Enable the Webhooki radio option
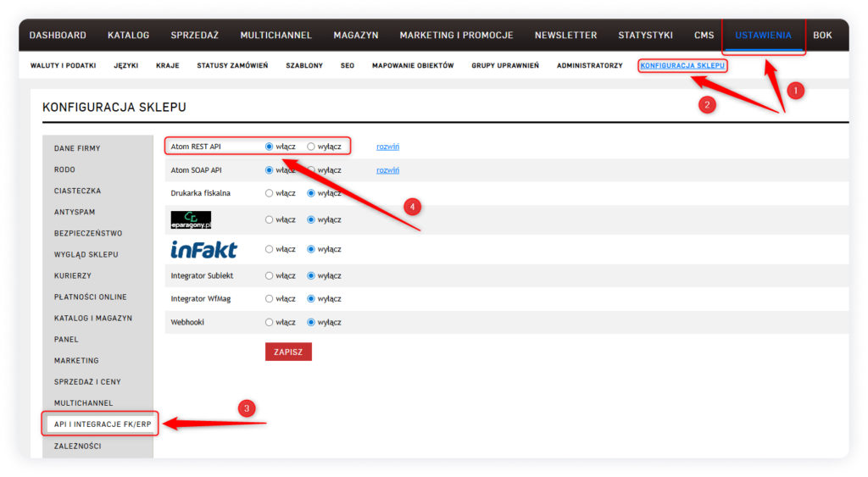 [270, 323]
